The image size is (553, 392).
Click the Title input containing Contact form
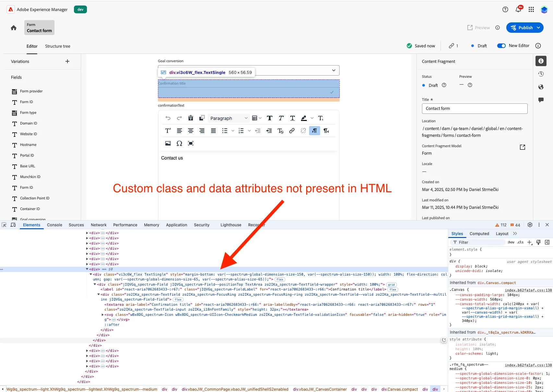click(475, 109)
